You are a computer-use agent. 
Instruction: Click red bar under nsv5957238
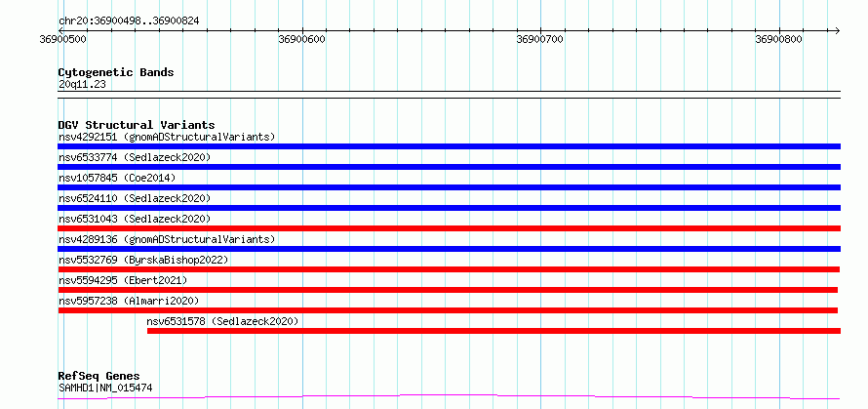448,310
